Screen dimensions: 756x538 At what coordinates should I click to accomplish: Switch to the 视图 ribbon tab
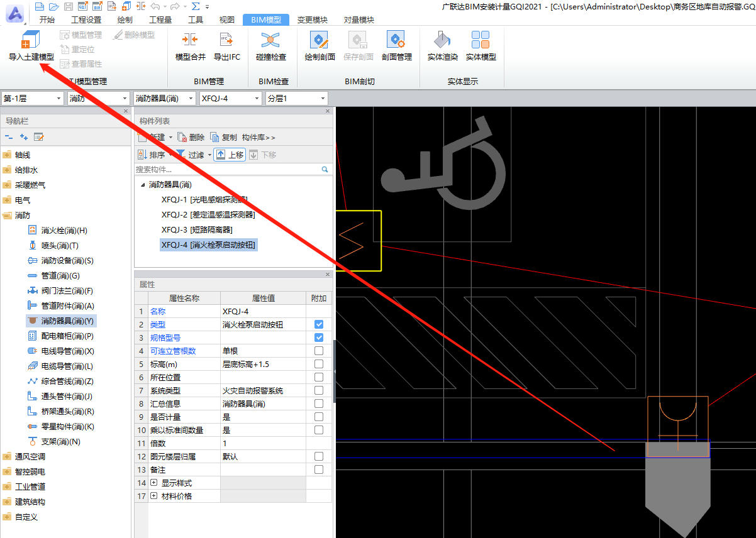click(x=226, y=19)
